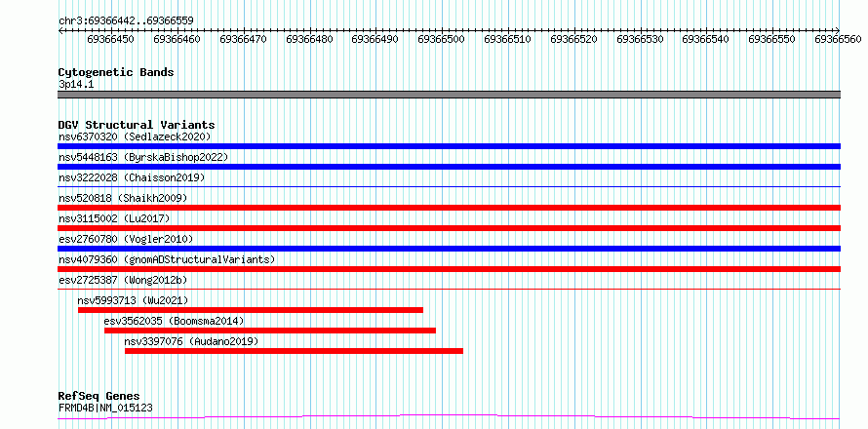Select the blue esv2760780 variant bar
The width and height of the screenshot is (868, 429).
[449, 249]
